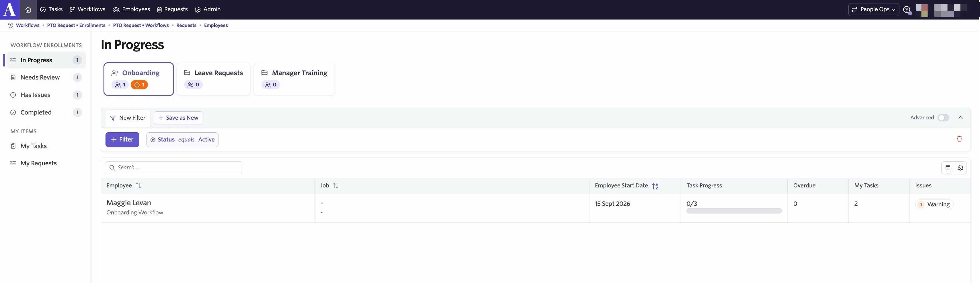This screenshot has height=283, width=980.
Task: Click the Warning issue badge for Maggie Levan
Action: [x=934, y=205]
